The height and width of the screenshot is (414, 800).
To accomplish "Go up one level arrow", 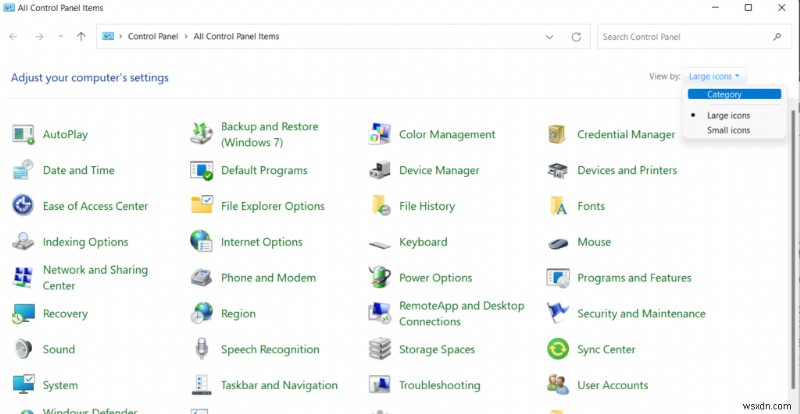I will click(81, 36).
